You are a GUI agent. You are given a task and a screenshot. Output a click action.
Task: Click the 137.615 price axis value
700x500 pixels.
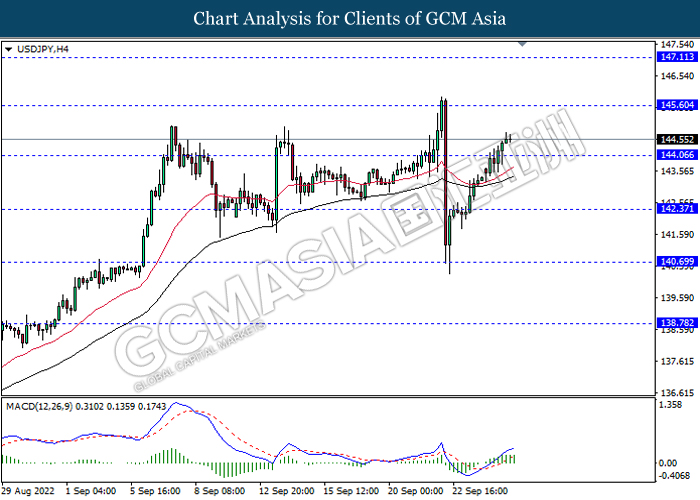(x=678, y=361)
